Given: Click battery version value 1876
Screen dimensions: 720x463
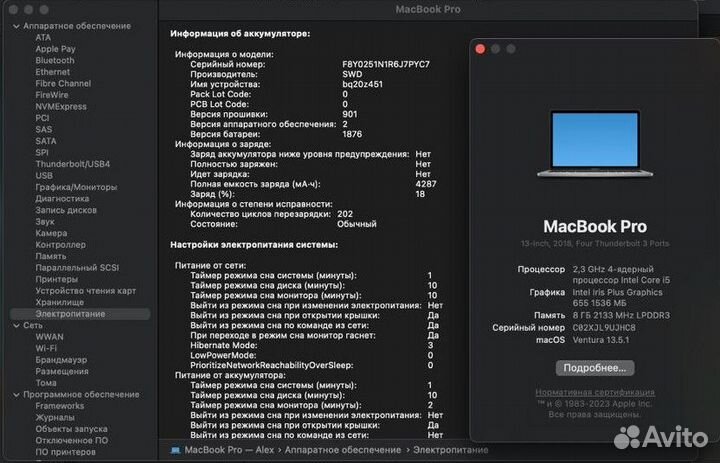Looking at the screenshot, I should [x=352, y=135].
